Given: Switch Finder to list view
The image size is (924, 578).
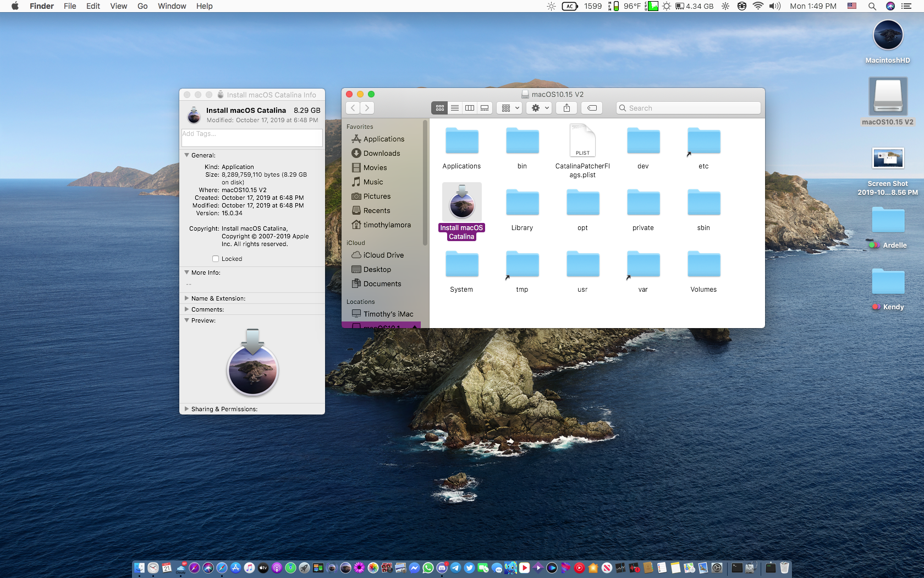Looking at the screenshot, I should (x=455, y=108).
